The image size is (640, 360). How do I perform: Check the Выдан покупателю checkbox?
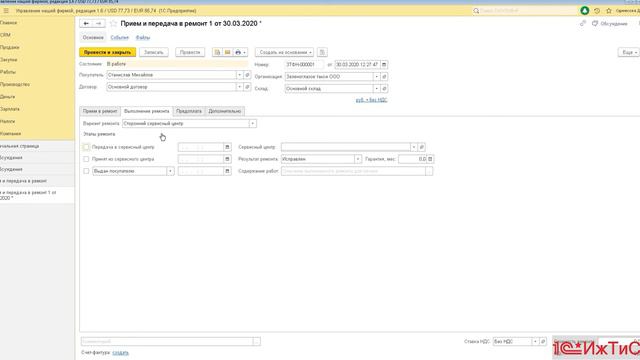coord(86,171)
